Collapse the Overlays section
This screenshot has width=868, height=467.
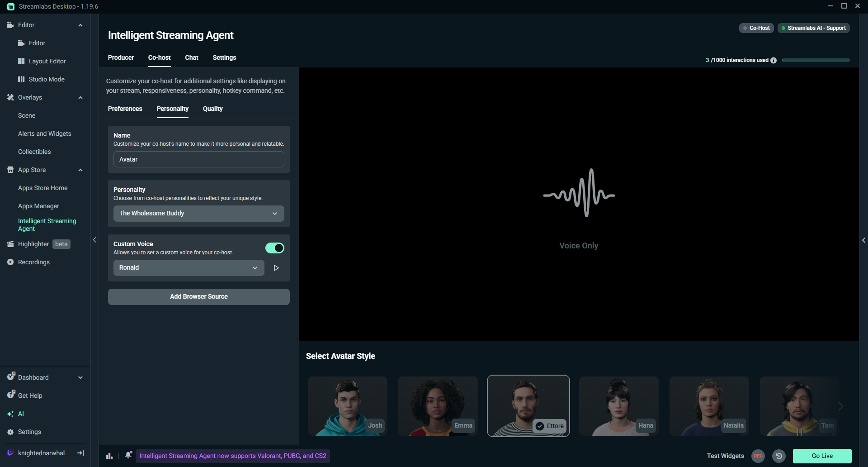pyautogui.click(x=80, y=97)
